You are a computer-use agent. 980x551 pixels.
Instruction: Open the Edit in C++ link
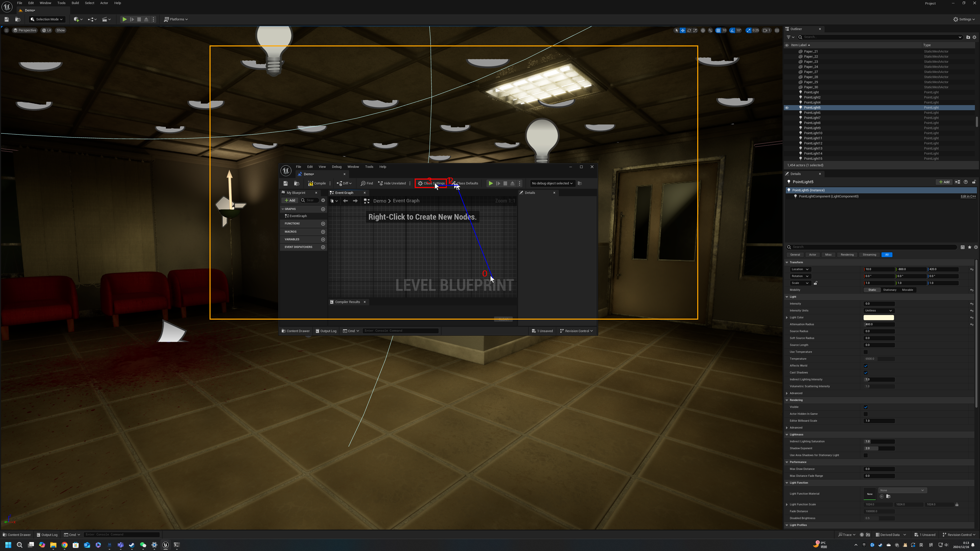[968, 197]
